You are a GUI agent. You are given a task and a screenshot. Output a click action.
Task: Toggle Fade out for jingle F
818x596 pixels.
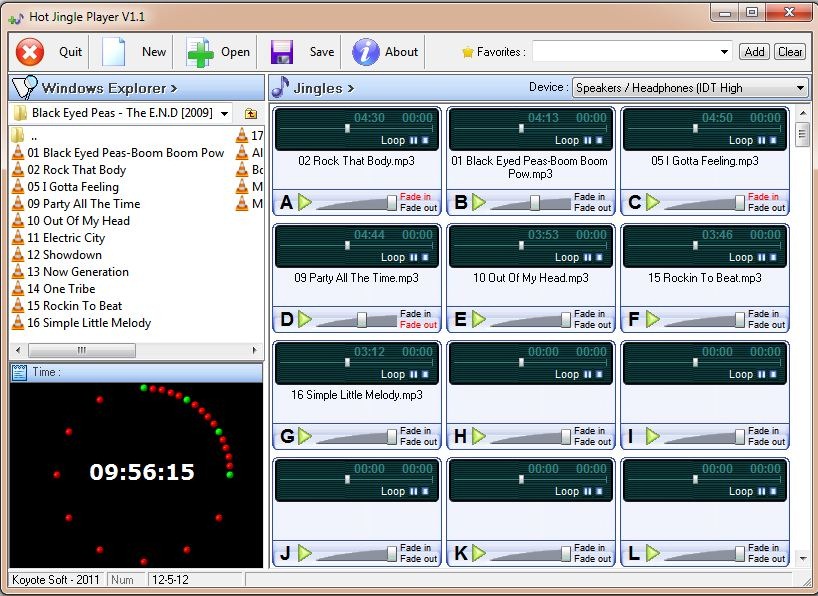(x=766, y=325)
